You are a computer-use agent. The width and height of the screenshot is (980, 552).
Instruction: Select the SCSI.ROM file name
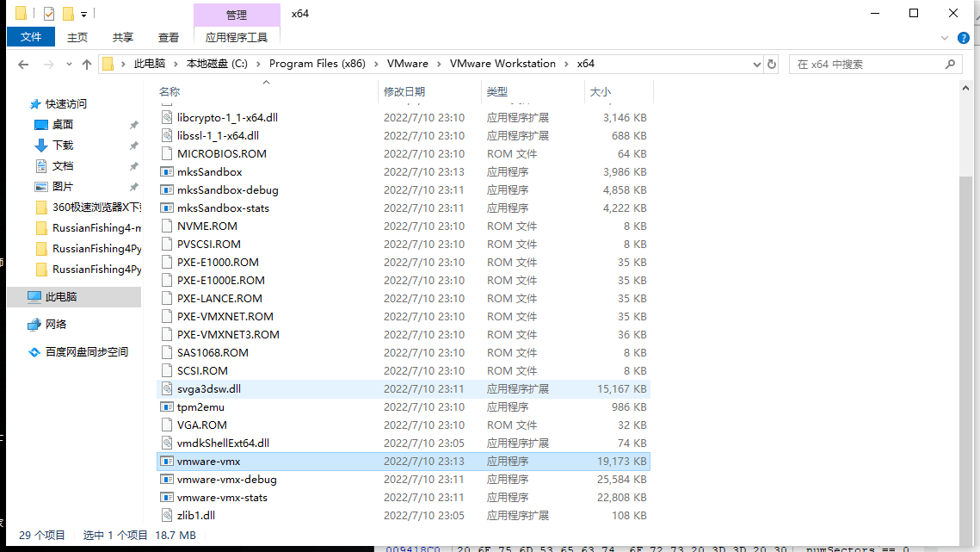tap(202, 370)
